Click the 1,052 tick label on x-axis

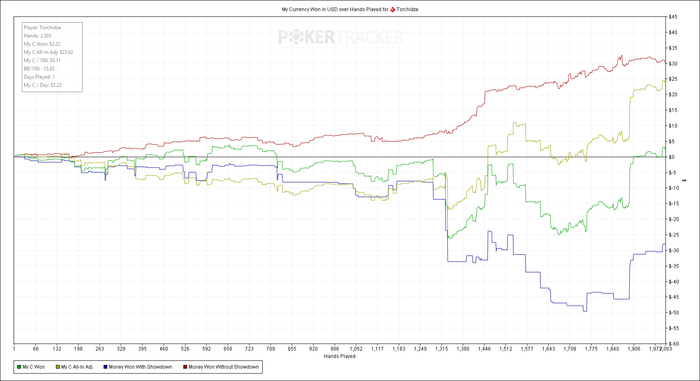pos(356,349)
